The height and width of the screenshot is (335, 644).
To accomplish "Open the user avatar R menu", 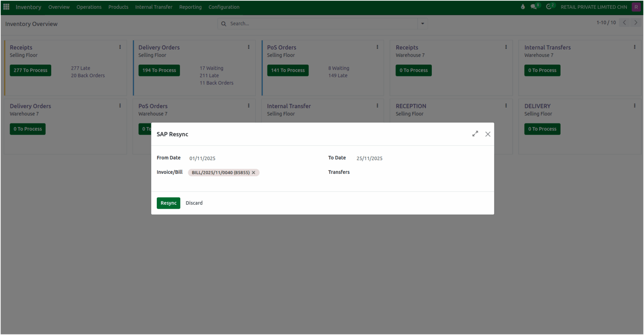I will pos(636,7).
